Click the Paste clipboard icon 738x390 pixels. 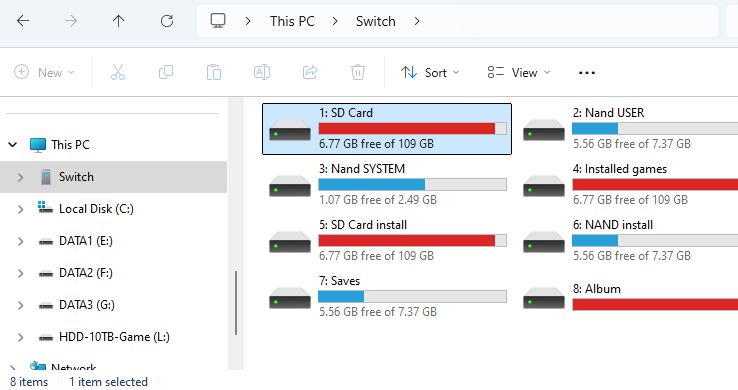[214, 72]
